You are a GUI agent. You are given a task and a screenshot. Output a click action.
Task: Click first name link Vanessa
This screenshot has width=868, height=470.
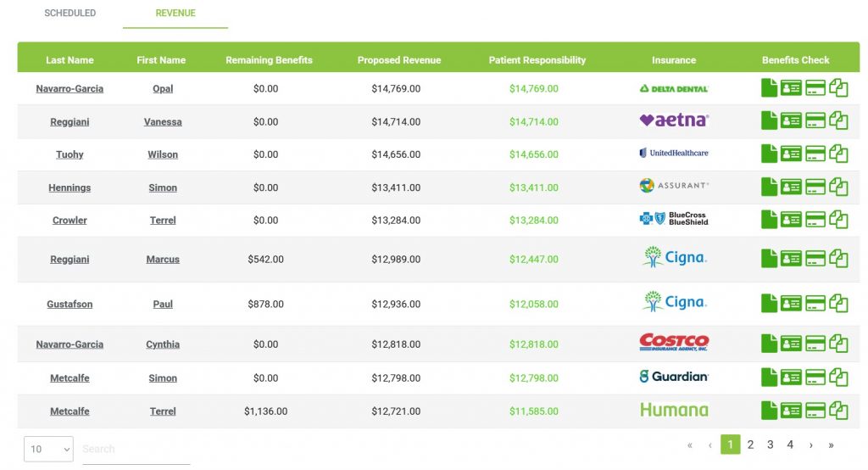[x=163, y=121]
